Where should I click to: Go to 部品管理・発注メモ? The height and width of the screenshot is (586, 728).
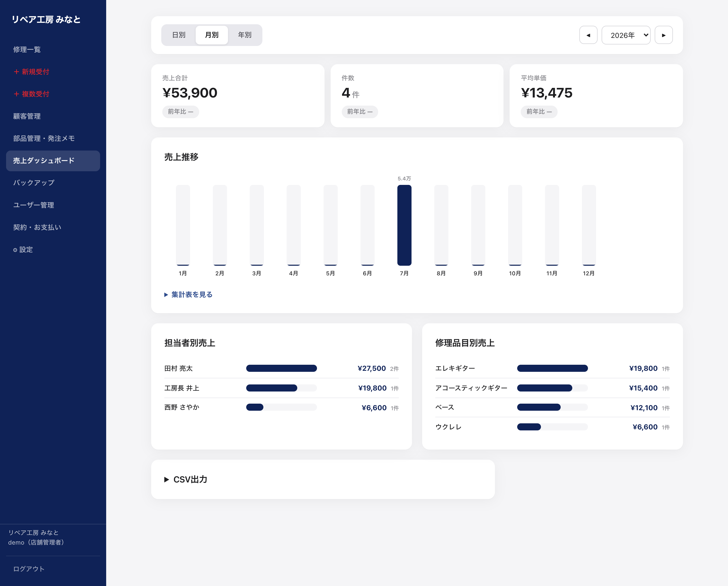[44, 138]
